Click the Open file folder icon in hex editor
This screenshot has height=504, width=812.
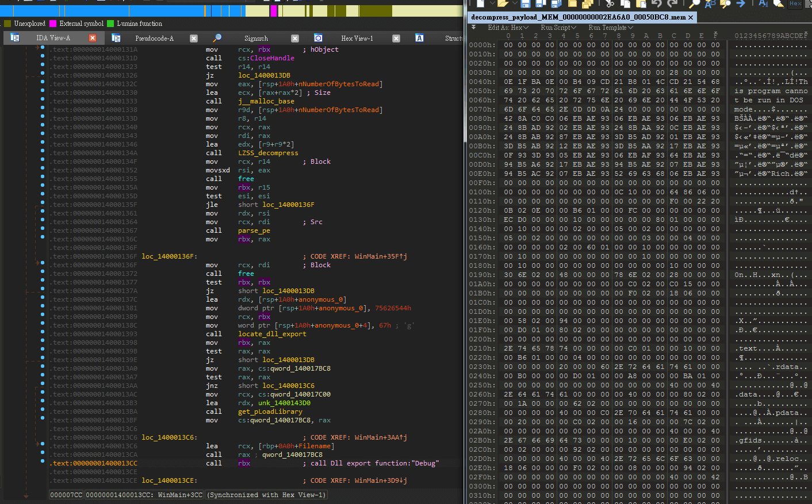click(x=503, y=3)
